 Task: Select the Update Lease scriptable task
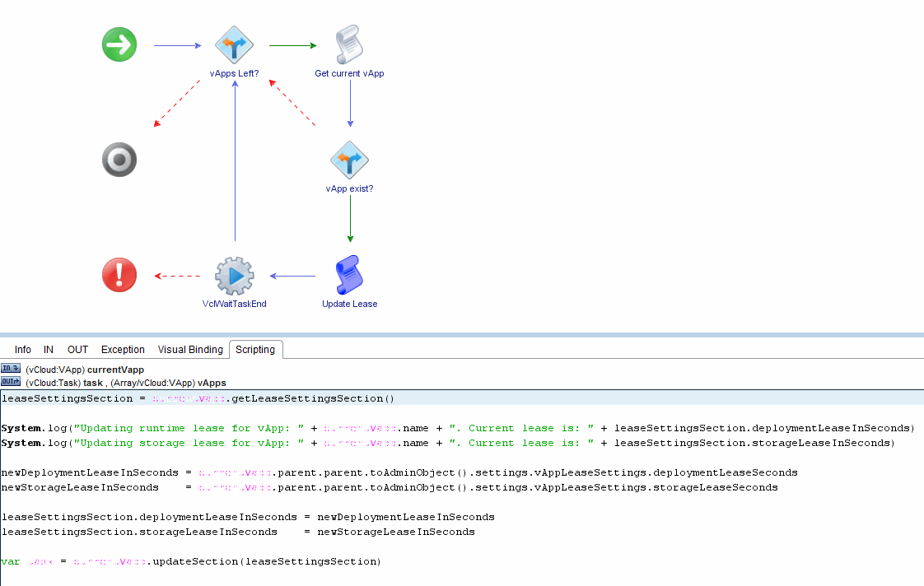tap(349, 276)
